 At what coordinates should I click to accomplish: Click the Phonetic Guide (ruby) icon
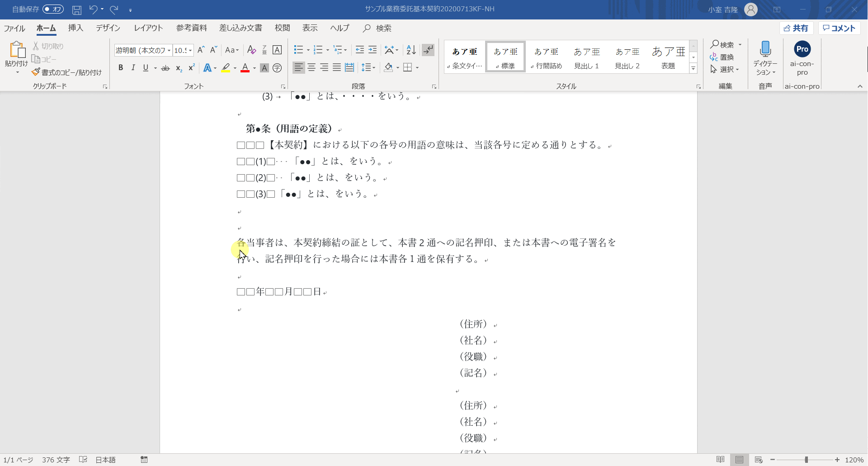click(264, 50)
